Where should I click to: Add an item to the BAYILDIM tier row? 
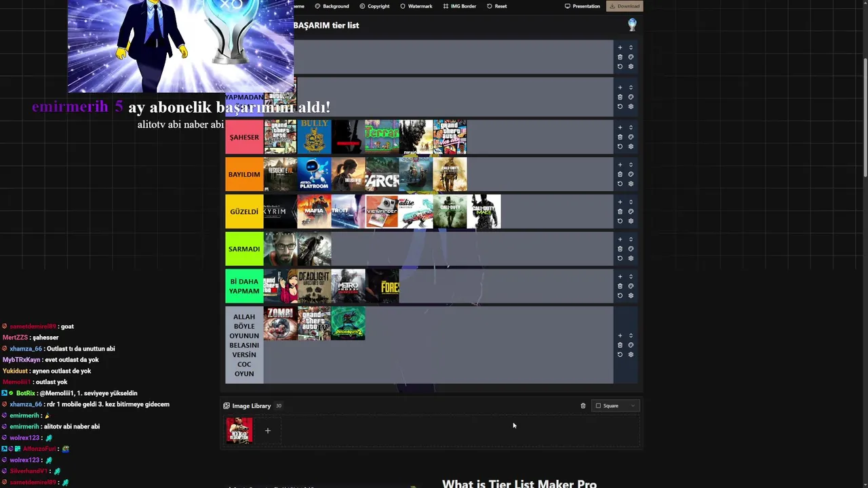tap(620, 165)
